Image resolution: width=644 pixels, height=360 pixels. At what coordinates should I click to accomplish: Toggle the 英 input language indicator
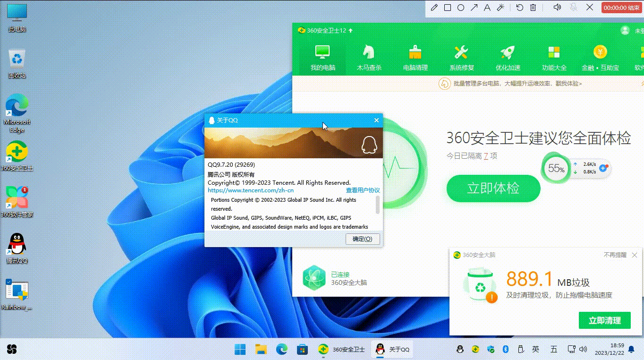coord(535,350)
